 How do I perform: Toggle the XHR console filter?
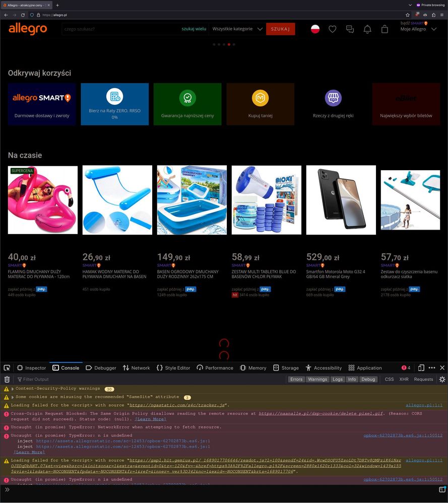point(404,379)
